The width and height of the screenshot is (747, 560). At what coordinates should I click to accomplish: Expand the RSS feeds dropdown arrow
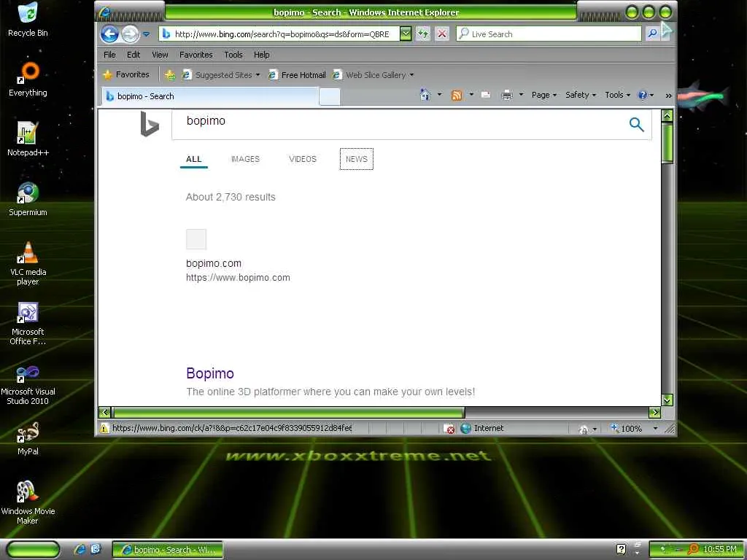click(x=471, y=95)
